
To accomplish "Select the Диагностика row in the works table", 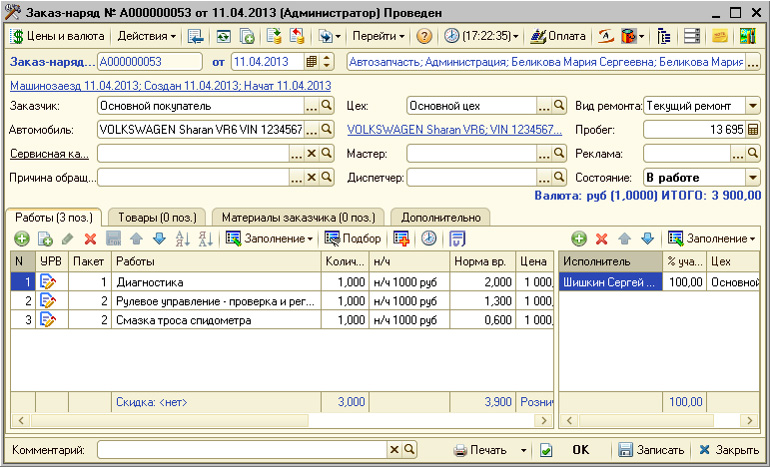I will [282, 282].
